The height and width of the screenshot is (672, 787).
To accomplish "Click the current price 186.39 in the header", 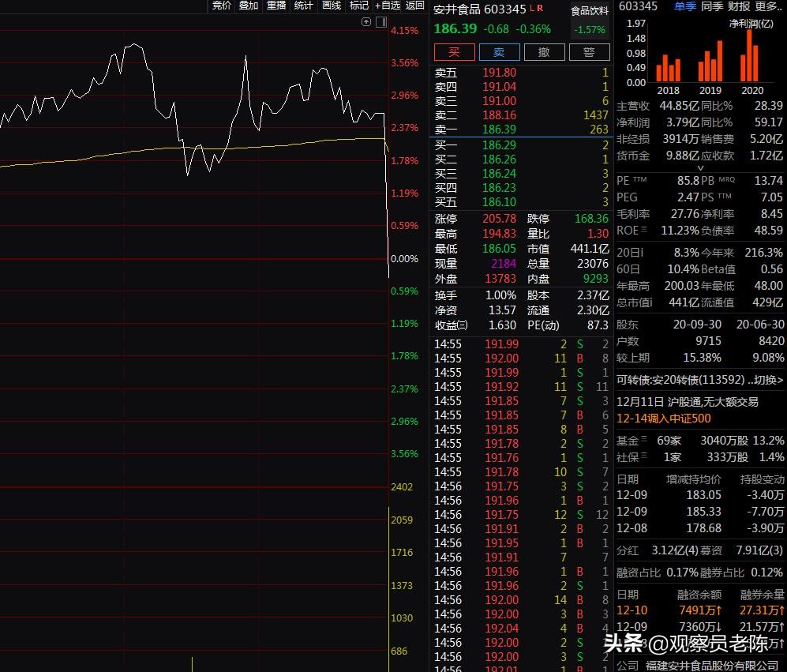I will (455, 28).
